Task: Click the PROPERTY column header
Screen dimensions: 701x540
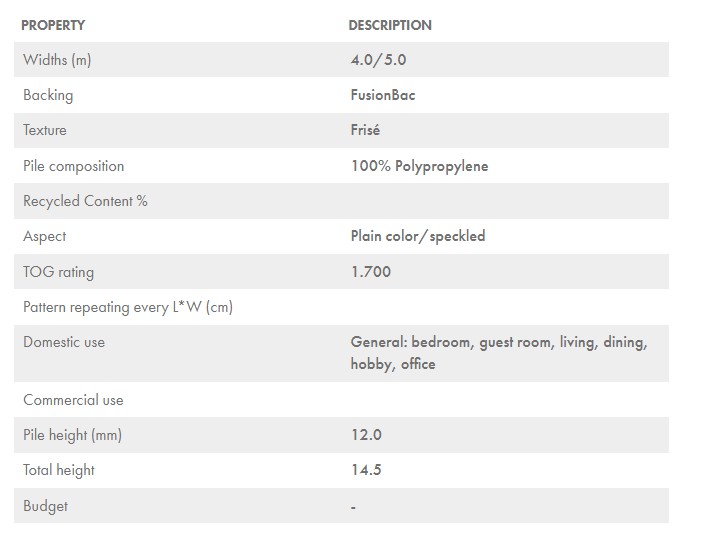Action: pos(53,25)
